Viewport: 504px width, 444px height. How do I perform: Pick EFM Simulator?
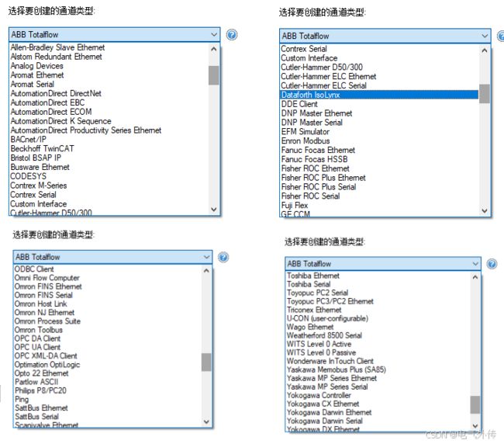coord(306,132)
